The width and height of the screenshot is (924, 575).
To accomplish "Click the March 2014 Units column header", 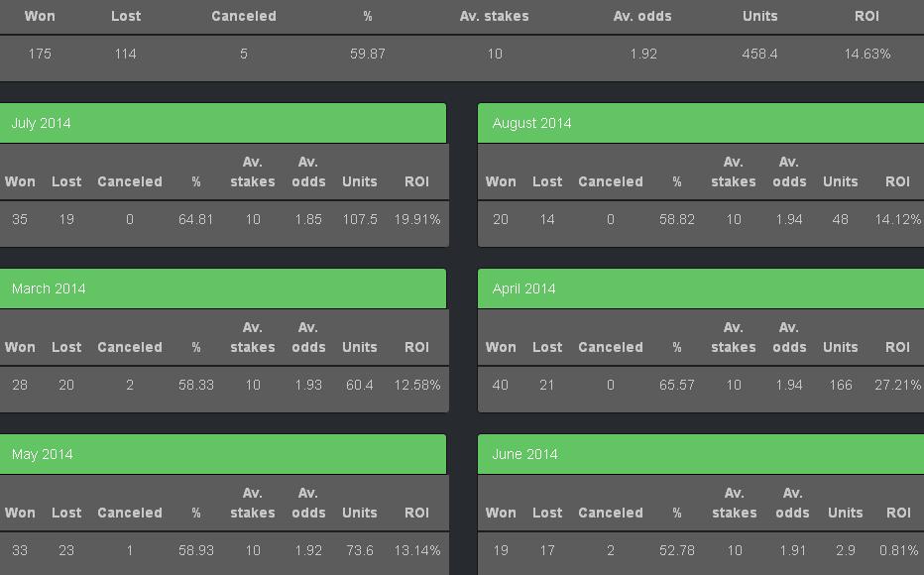I will [x=360, y=348].
